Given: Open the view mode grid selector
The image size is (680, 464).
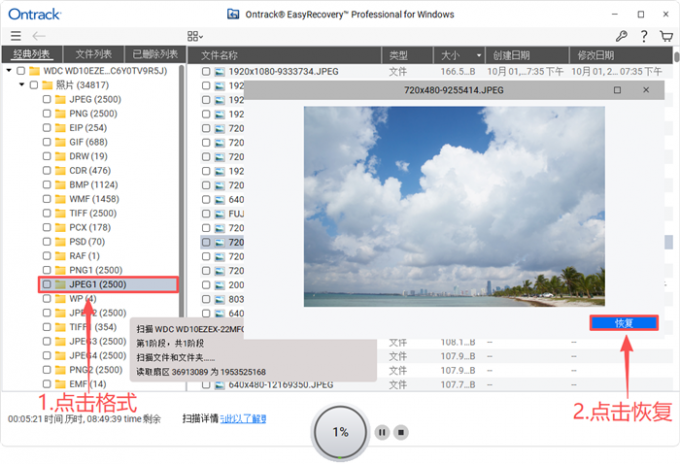Looking at the screenshot, I should click(194, 36).
